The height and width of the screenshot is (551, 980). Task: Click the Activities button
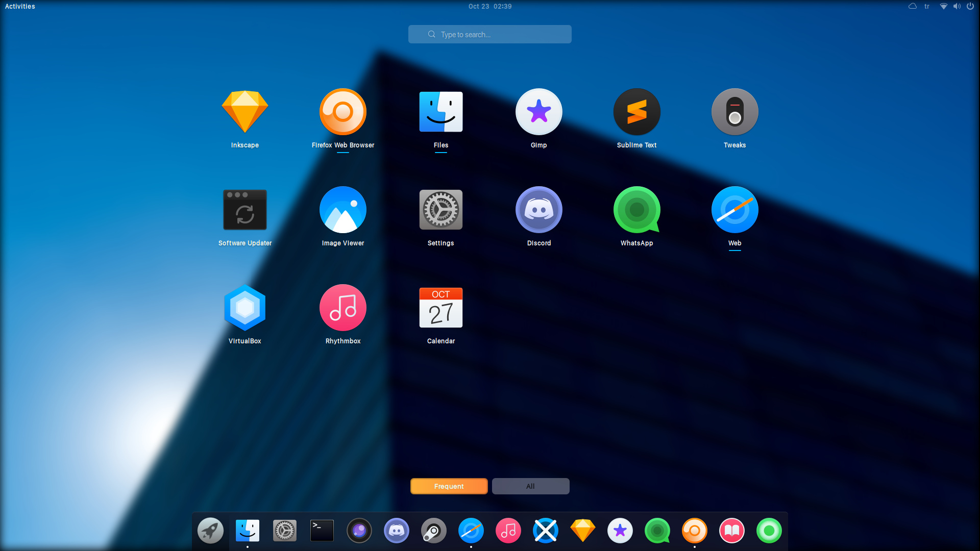click(20, 6)
